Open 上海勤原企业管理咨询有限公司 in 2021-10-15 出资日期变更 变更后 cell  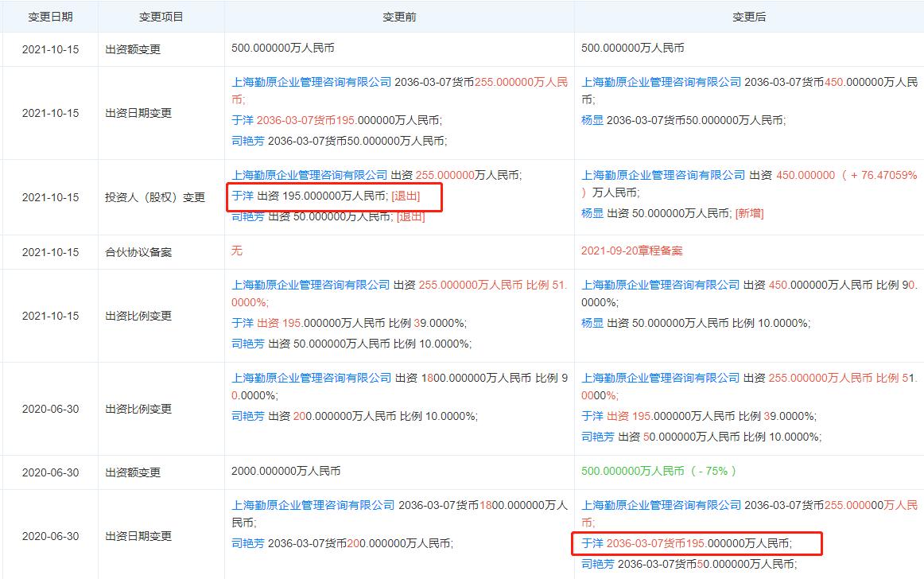(661, 82)
